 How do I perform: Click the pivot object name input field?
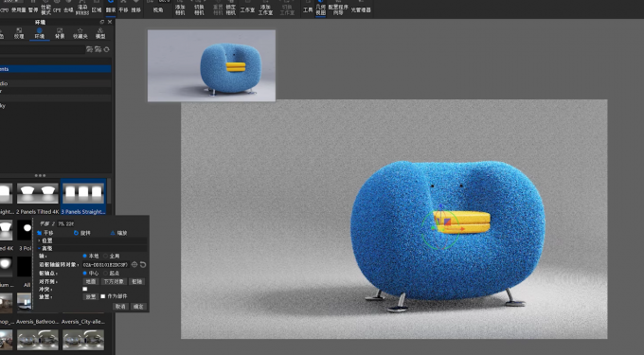click(x=105, y=265)
